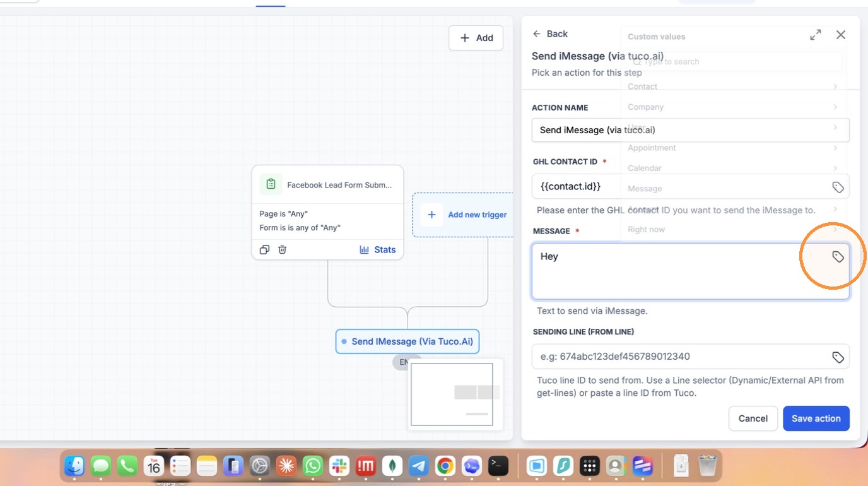Delete the Facebook Lead Form trigger

pos(283,249)
